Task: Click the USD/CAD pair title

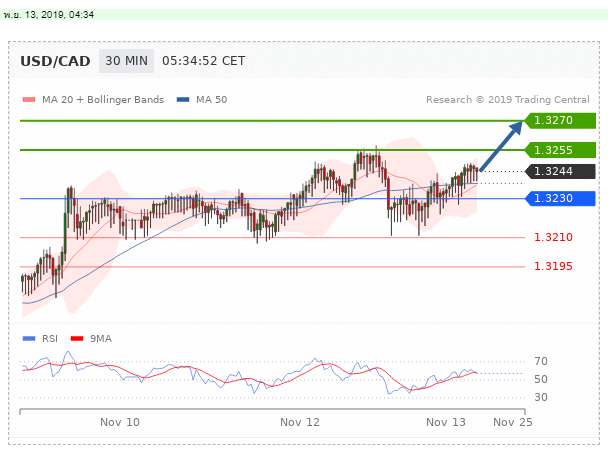Action: tap(55, 61)
